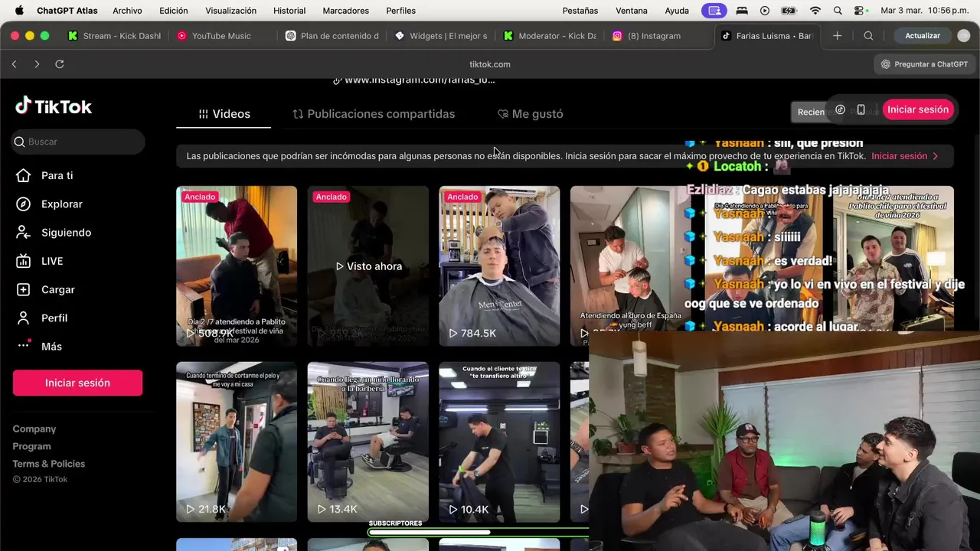Viewport: 980px width, 551px height.
Task: Open the video with 10.4K views
Action: [499, 442]
